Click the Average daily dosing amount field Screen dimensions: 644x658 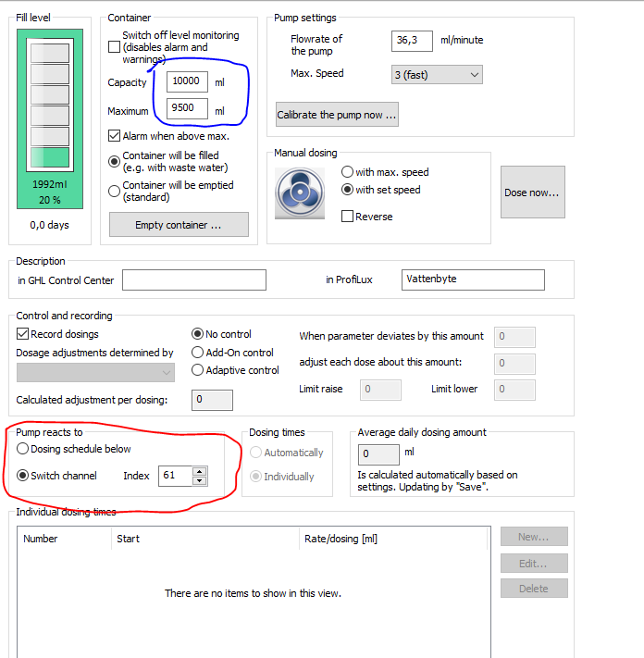378,454
